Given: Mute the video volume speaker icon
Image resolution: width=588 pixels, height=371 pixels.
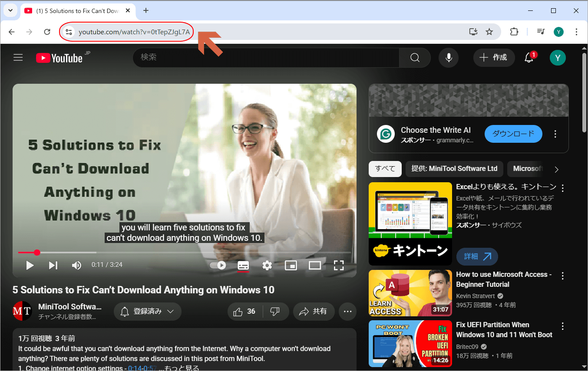Looking at the screenshot, I should pos(76,265).
